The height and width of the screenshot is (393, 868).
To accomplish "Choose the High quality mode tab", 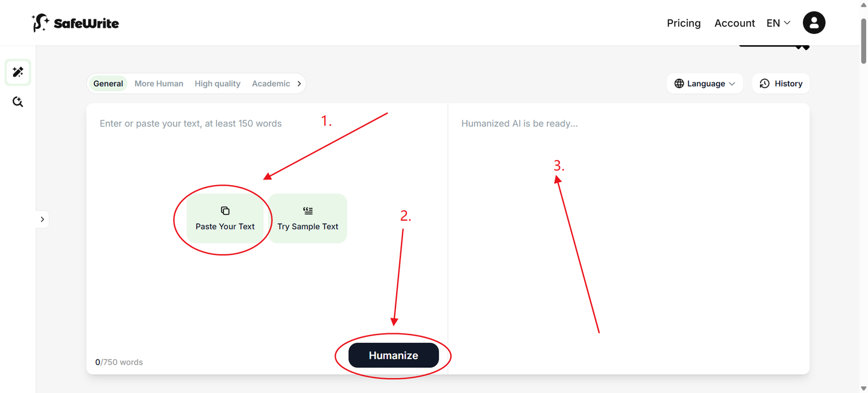I will [x=218, y=84].
